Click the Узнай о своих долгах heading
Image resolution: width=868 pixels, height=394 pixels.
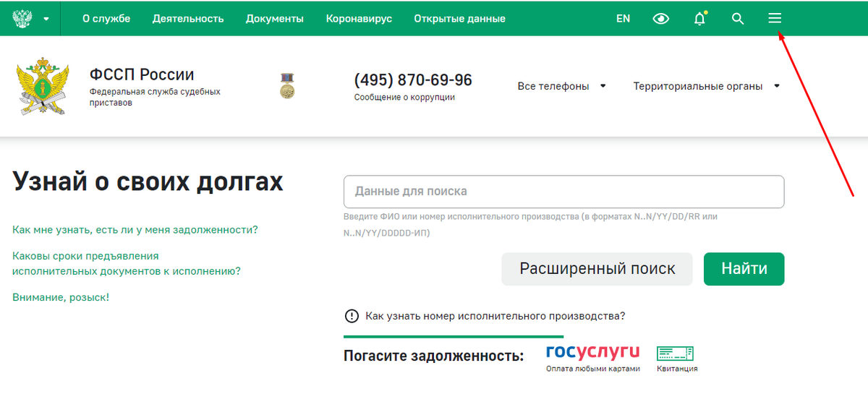[x=148, y=182]
